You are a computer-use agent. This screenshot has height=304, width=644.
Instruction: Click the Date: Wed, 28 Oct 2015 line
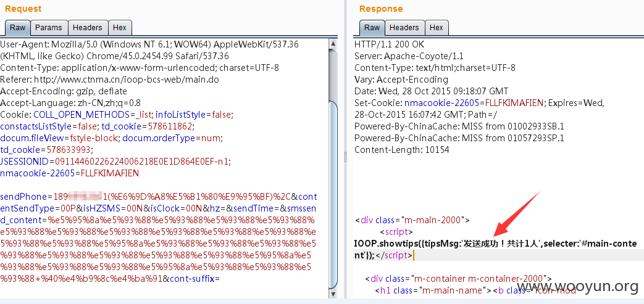coord(431,91)
